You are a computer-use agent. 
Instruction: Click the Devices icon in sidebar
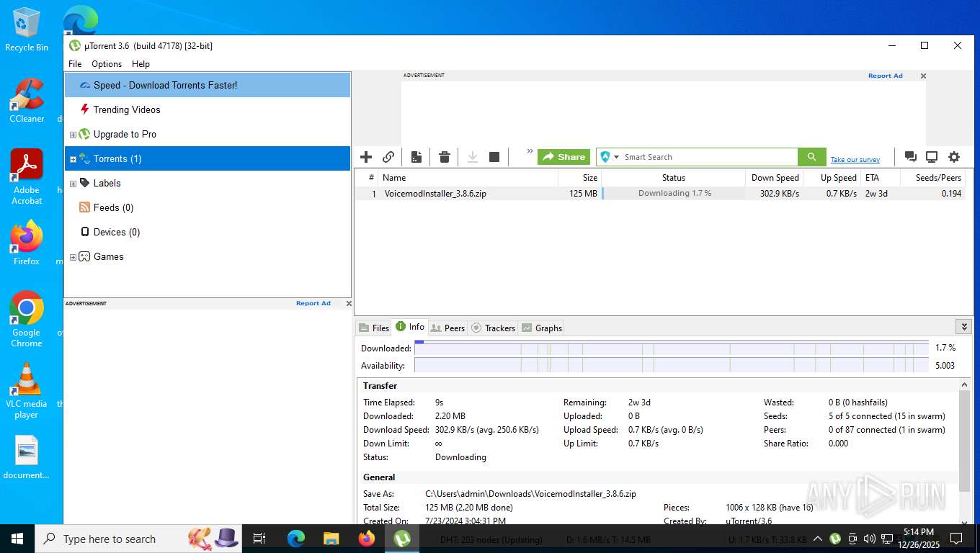(x=85, y=232)
